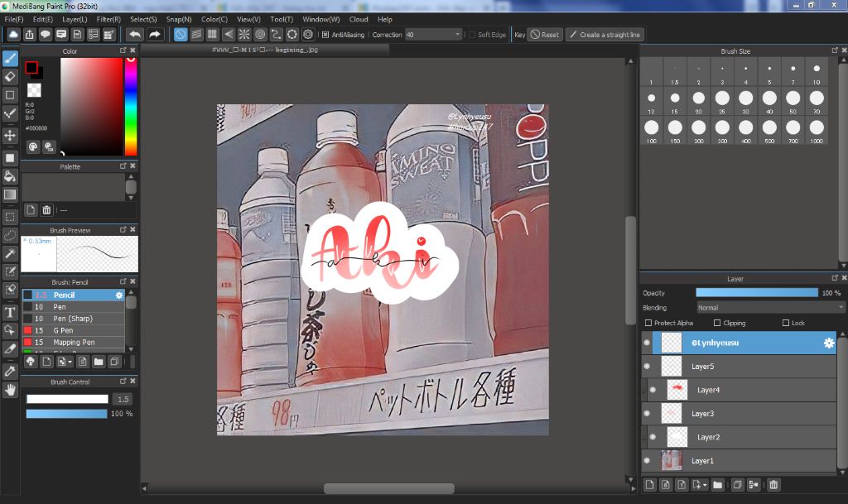Enable the curve snap icon

[276, 35]
